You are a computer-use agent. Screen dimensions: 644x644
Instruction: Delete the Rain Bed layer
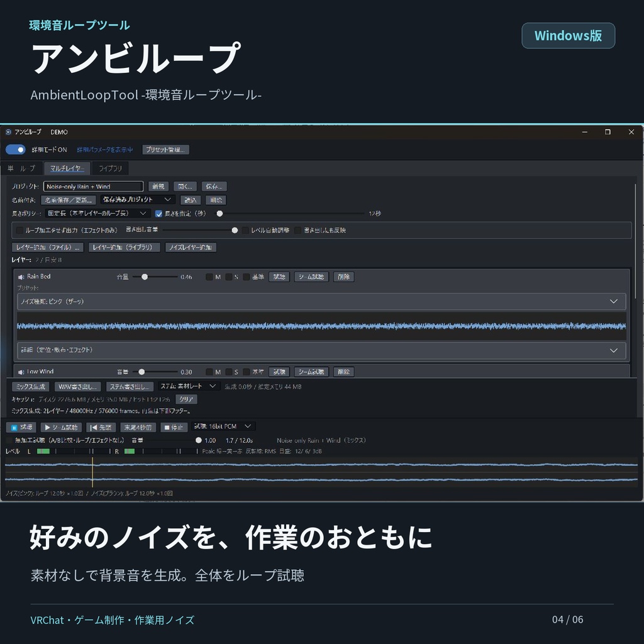(343, 277)
